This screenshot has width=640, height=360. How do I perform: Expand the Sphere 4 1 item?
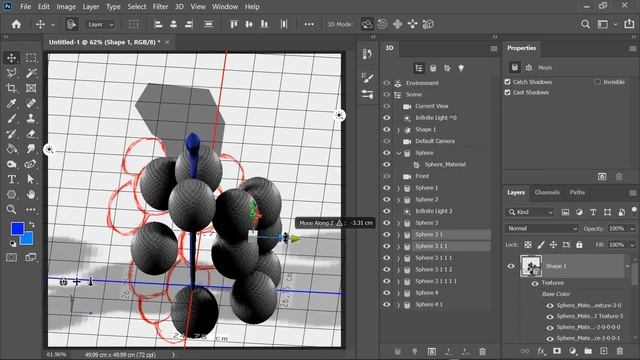[399, 305]
